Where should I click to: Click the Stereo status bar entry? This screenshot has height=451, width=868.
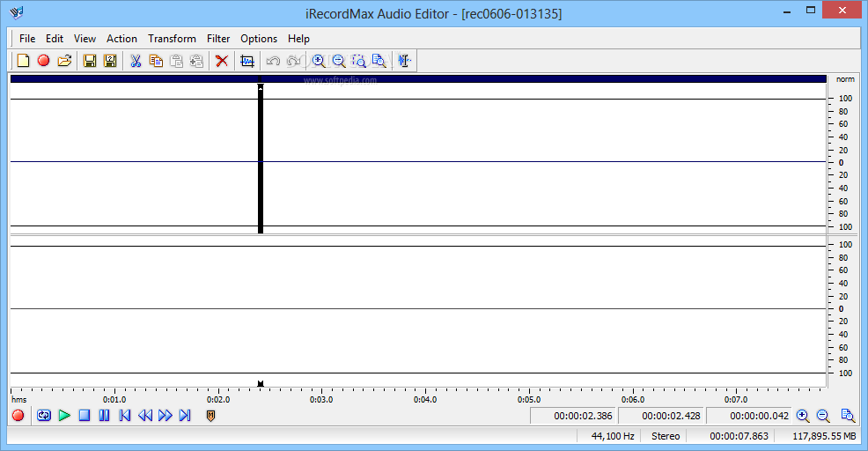[666, 436]
